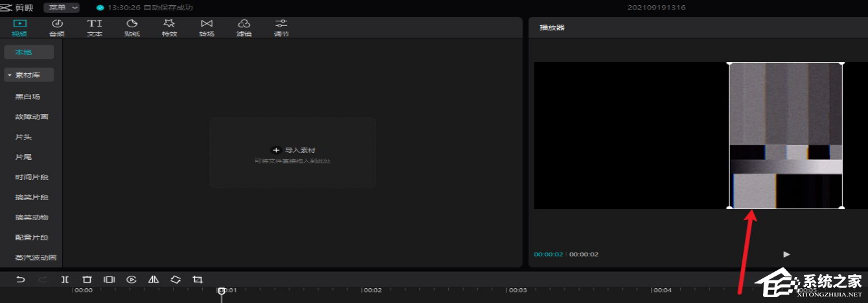
Task: Open the 贴纸 (Stickers) tab
Action: pos(132,28)
